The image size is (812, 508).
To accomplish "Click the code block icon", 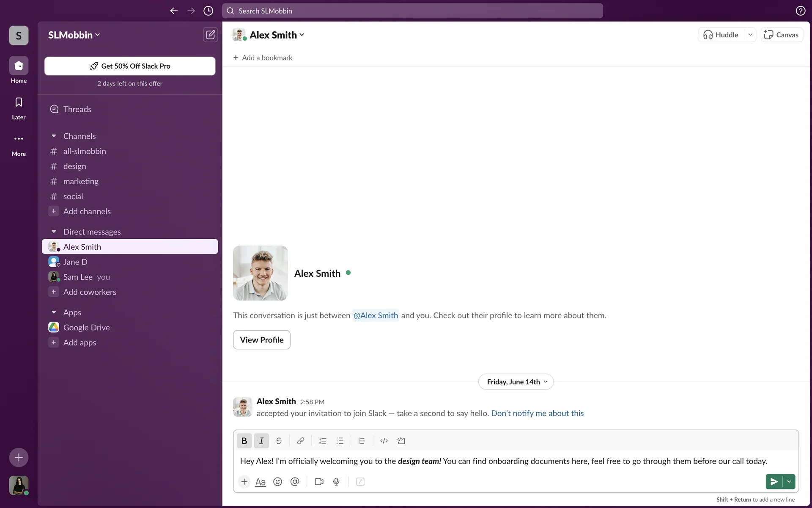I will tap(401, 441).
